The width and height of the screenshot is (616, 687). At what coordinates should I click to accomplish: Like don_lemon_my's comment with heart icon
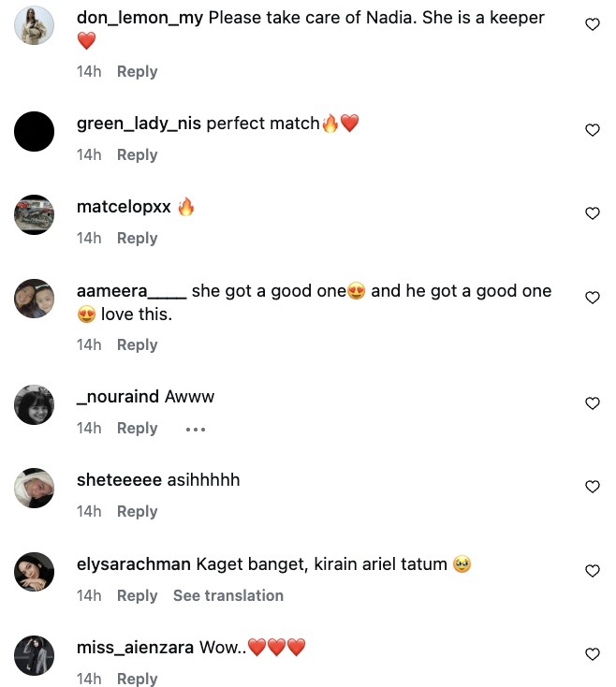[x=592, y=25]
